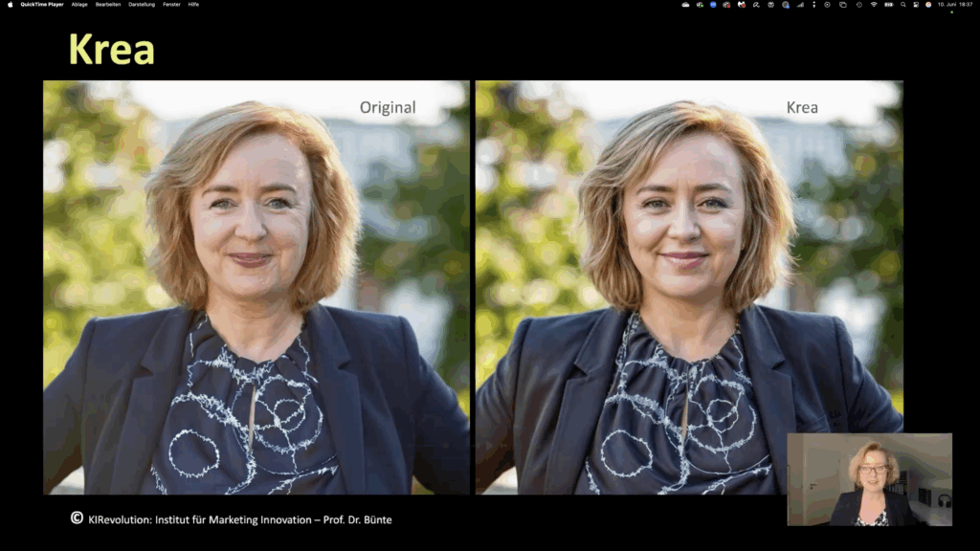The image size is (980, 551).
Task: Open the Darstellung menu
Action: 142,5
